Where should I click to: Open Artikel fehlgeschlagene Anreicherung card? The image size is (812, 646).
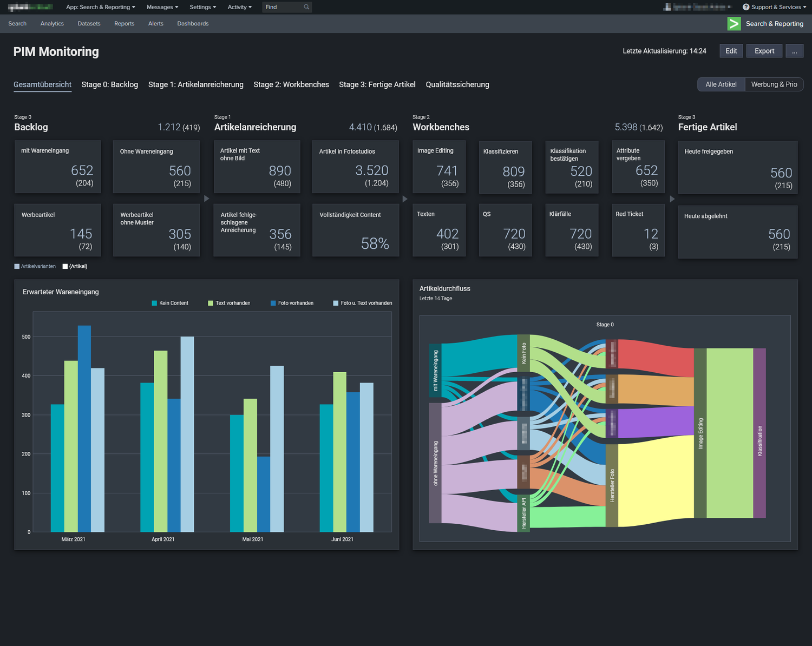pyautogui.click(x=257, y=230)
